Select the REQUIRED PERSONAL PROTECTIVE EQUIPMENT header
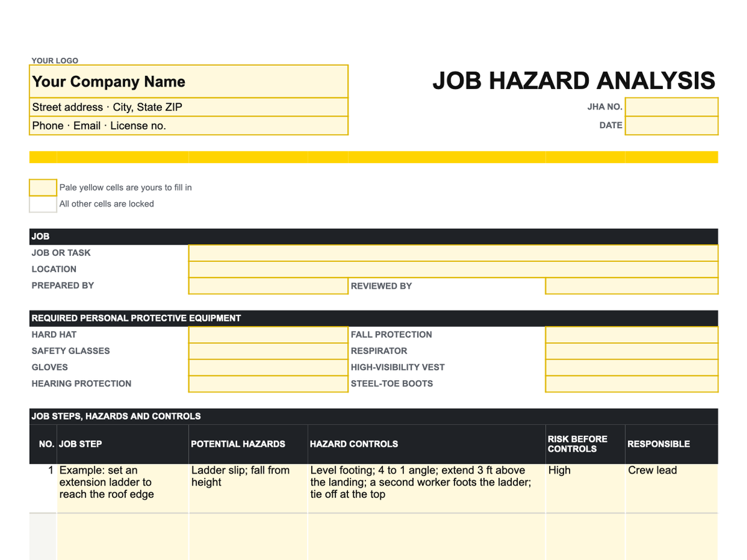Screen dimensions: 747x560 coord(374,318)
